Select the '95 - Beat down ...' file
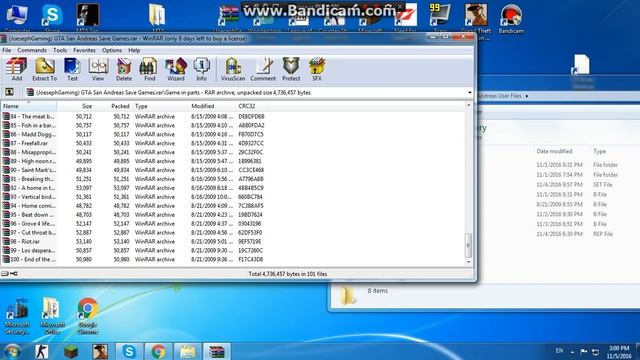Viewport: 640px width, 360px height. click(x=29, y=215)
